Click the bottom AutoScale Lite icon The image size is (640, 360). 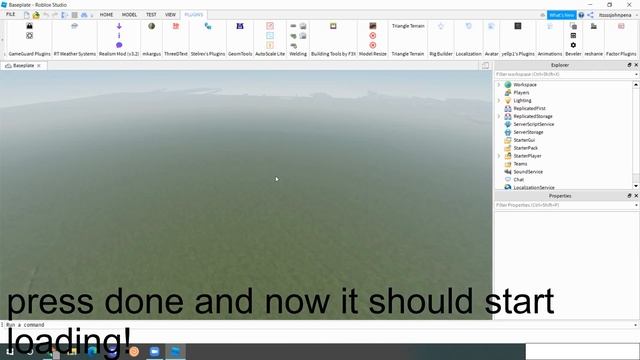tap(270, 45)
